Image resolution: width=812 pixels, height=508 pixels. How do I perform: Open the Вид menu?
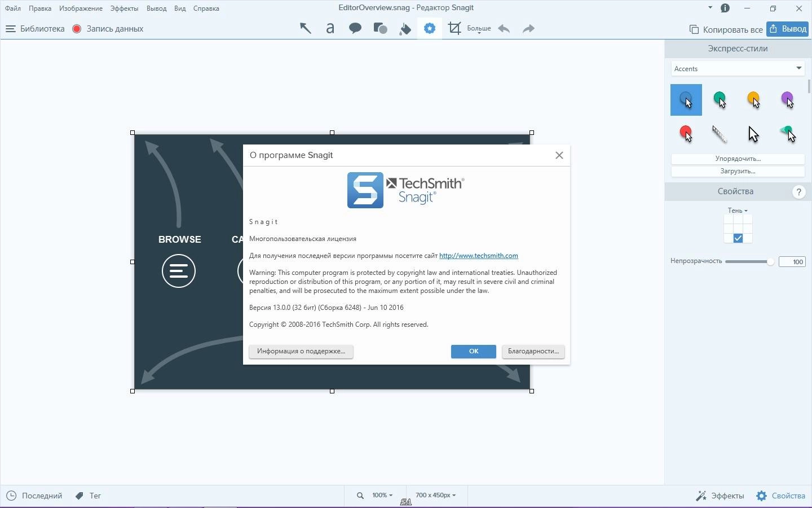pos(180,8)
